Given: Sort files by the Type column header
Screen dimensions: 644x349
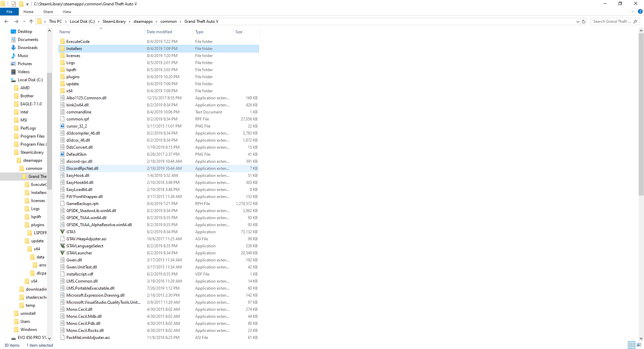Looking at the screenshot, I should pyautogui.click(x=213, y=32).
